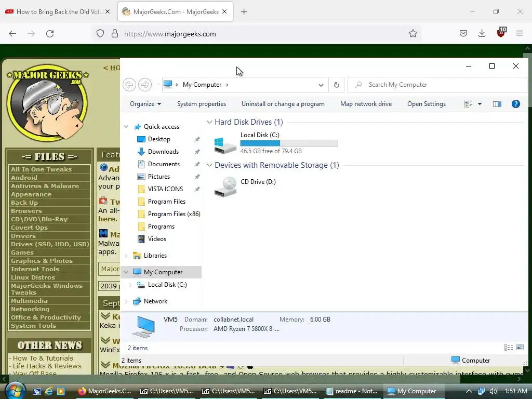The height and width of the screenshot is (399, 532).
Task: Open the Firefox hamburger menu
Action: click(x=519, y=33)
